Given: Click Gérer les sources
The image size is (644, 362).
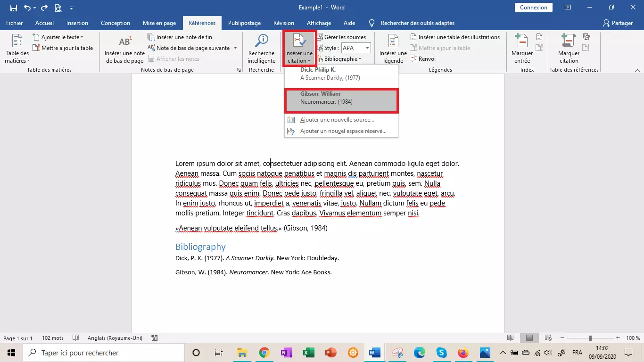Looking at the screenshot, I should [341, 37].
